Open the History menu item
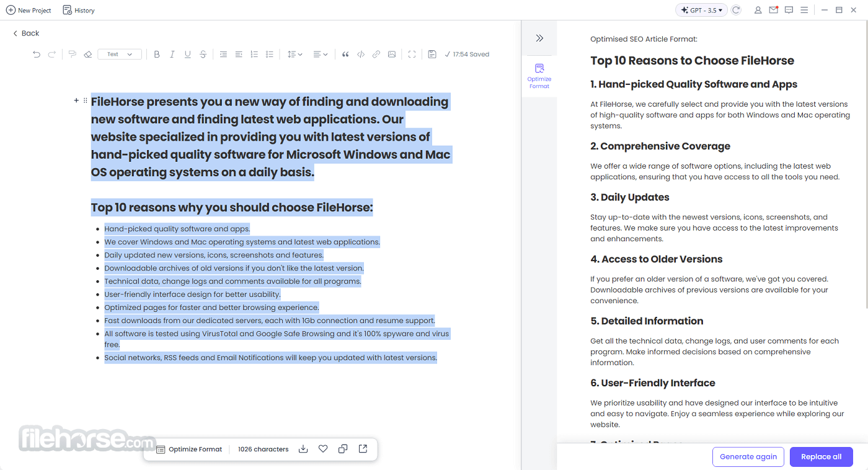The width and height of the screenshot is (868, 470). [x=79, y=11]
